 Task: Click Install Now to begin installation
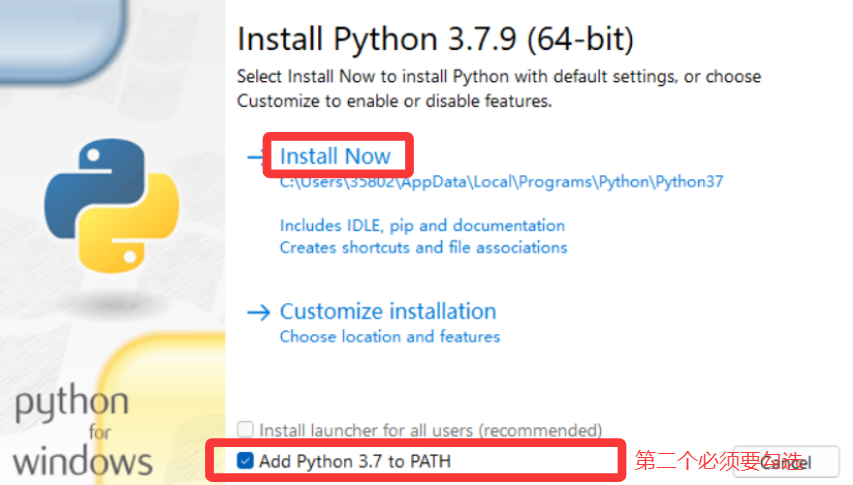335,157
